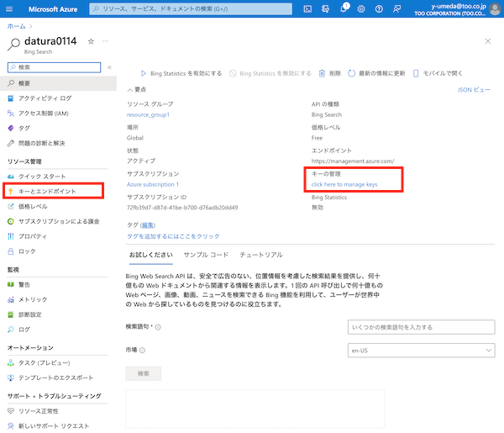504x433 pixels.
Task: Click 市場 info icon
Action: coord(142,351)
